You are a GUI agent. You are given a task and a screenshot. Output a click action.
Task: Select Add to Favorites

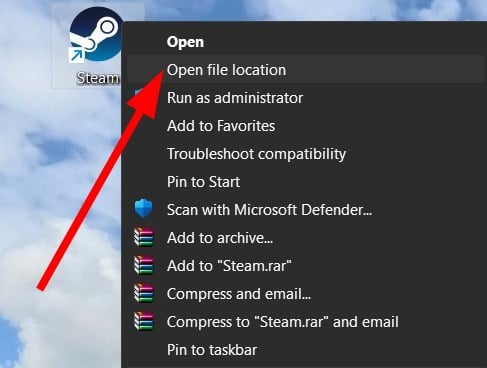pos(305,126)
